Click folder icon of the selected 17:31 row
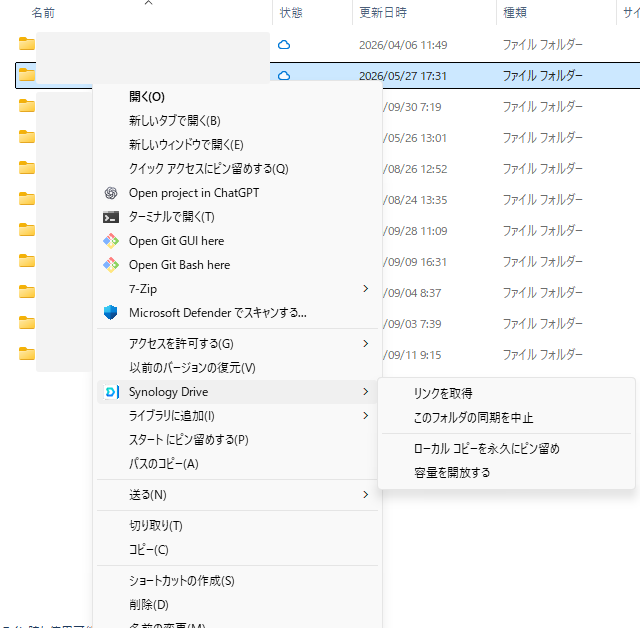 (x=27, y=75)
